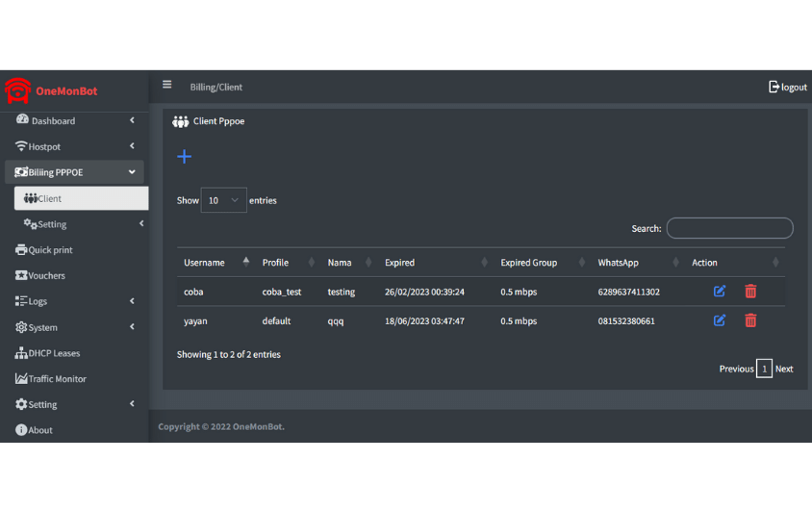Collapse the Billing PPPOE menu
Image resolution: width=812 pixels, height=511 pixels.
(73, 172)
